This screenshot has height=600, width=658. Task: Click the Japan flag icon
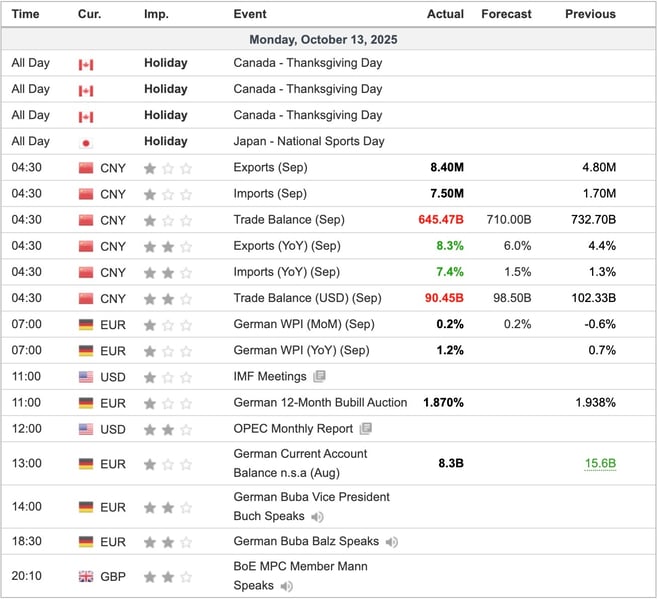[86, 142]
